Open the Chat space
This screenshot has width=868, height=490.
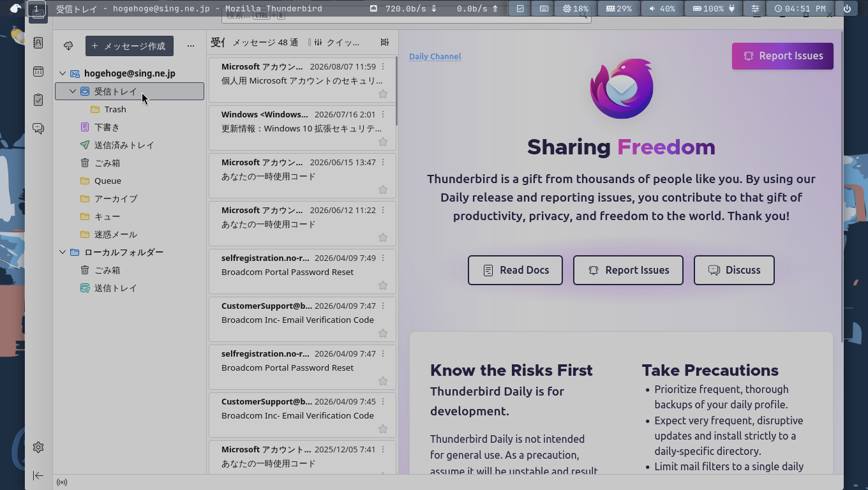tap(38, 128)
